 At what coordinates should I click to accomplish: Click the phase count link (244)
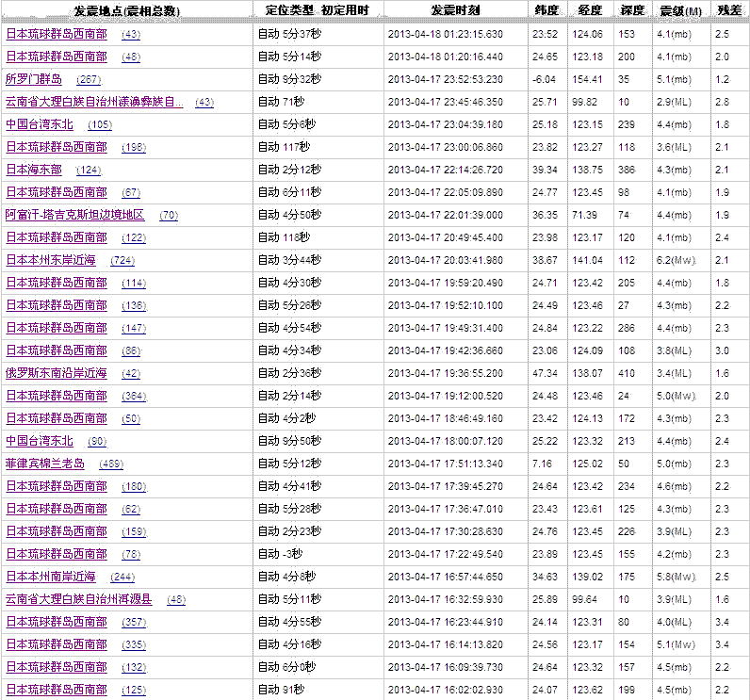click(x=122, y=578)
